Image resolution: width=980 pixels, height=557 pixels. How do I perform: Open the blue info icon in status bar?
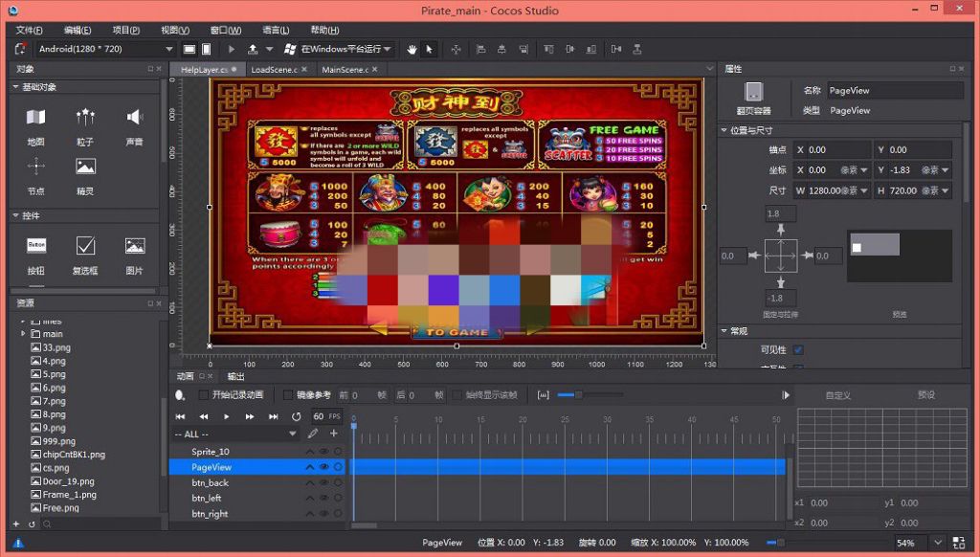click(x=18, y=543)
